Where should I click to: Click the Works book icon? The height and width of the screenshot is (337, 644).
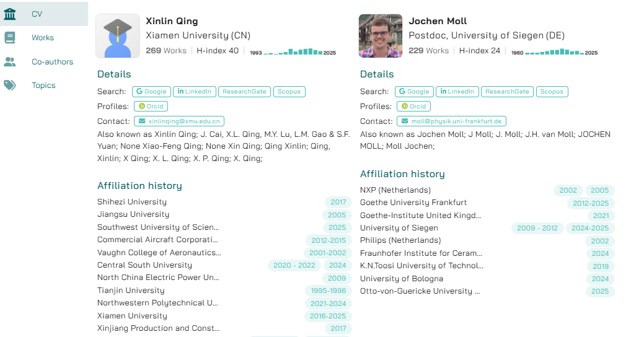coord(10,38)
